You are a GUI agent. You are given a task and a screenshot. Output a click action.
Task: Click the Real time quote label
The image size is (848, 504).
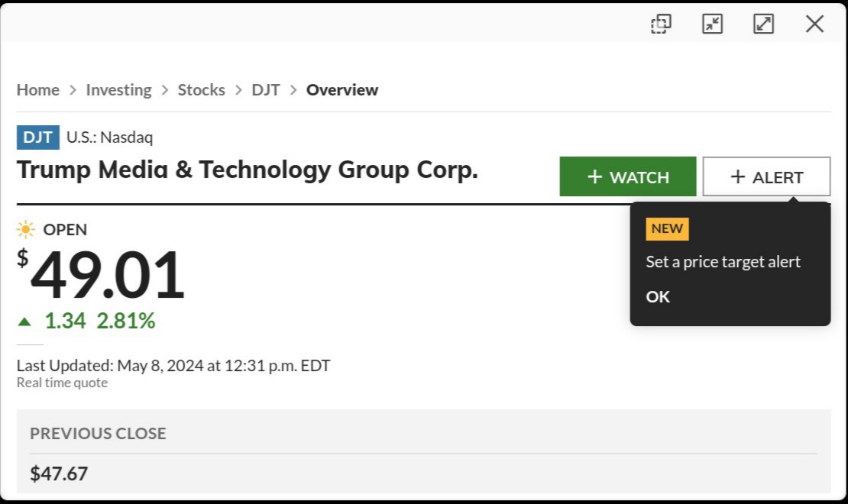point(62,383)
